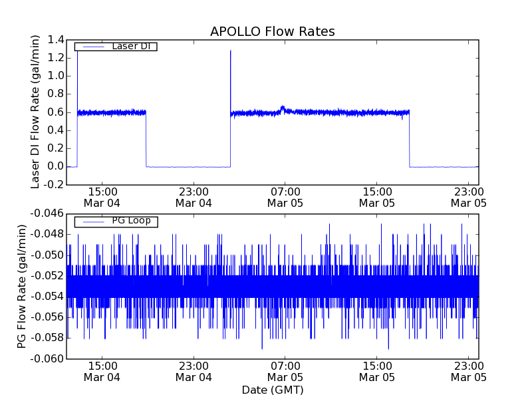This screenshot has width=532, height=399.
Task: Click the 0.6 tick on the Laser DI axis
Action: (55, 112)
